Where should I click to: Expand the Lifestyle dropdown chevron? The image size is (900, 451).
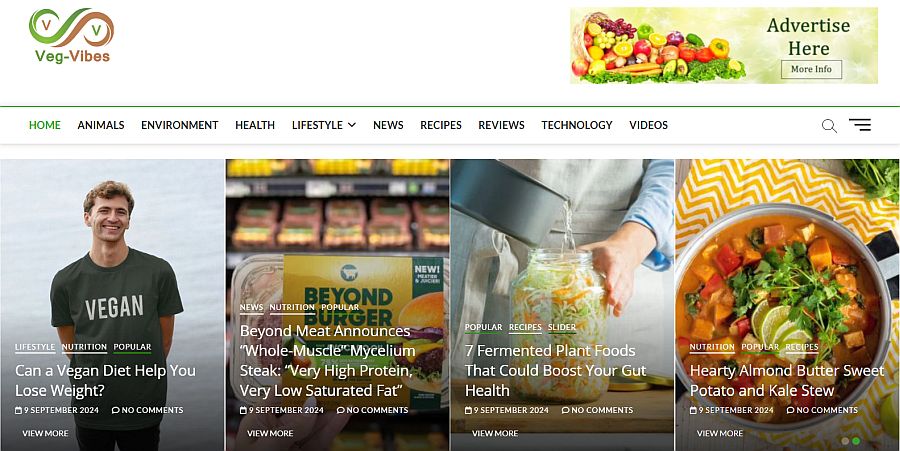352,125
